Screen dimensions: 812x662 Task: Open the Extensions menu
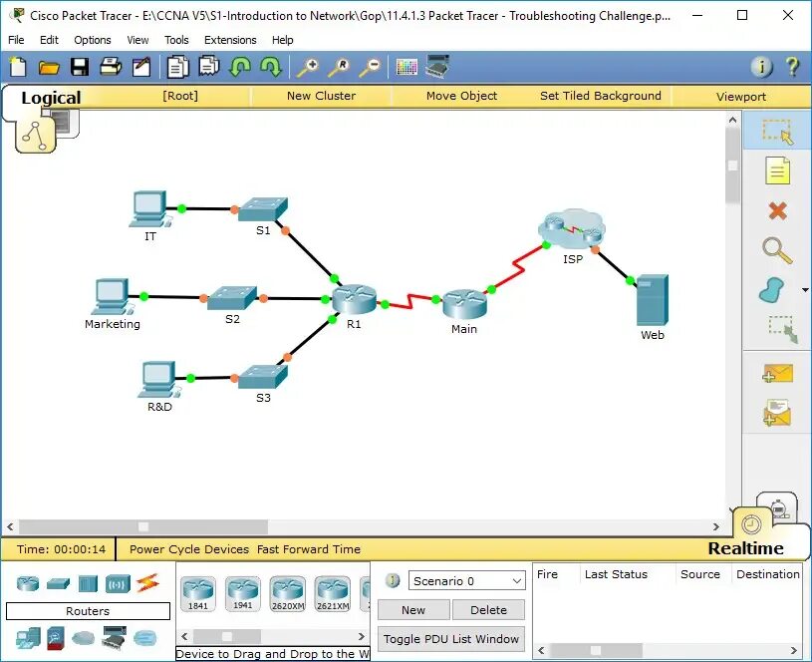230,40
